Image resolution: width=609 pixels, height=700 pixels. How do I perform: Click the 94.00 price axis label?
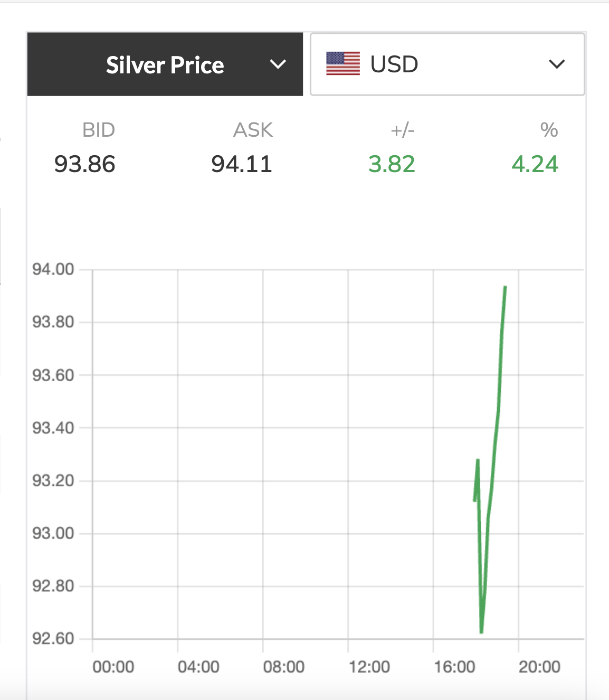pyautogui.click(x=53, y=269)
